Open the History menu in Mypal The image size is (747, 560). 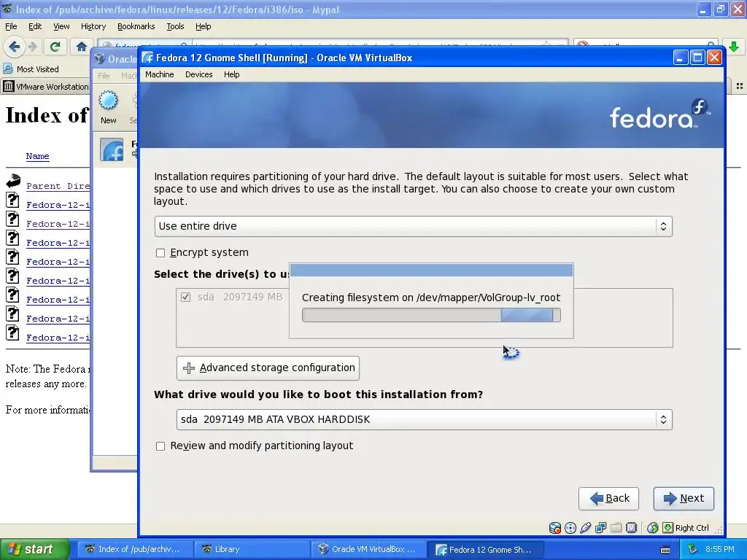point(93,26)
